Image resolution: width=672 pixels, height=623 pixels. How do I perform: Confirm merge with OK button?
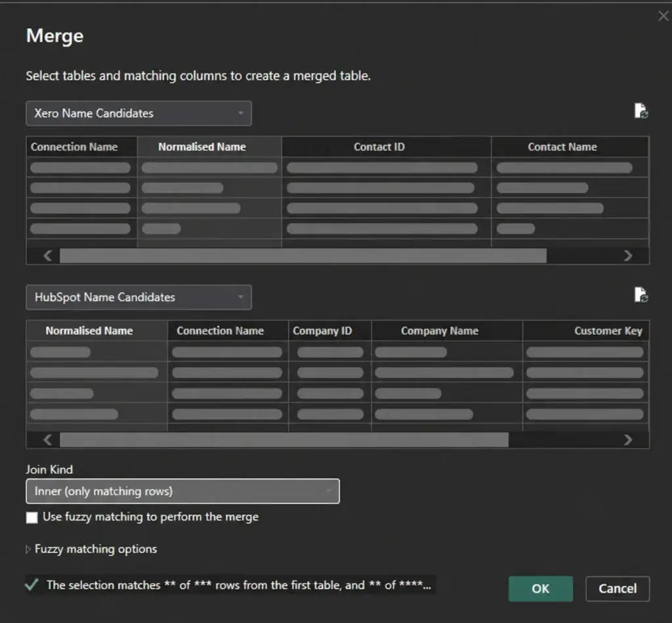coord(541,589)
